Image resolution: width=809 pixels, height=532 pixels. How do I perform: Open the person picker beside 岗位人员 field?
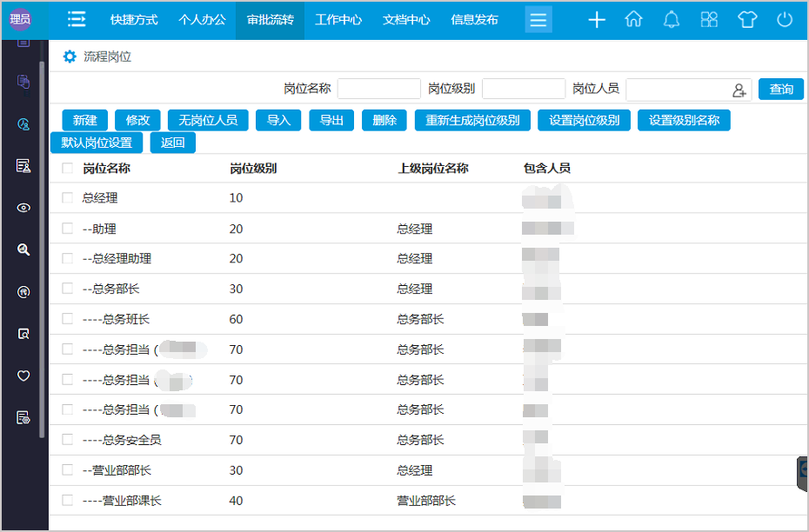pyautogui.click(x=739, y=90)
